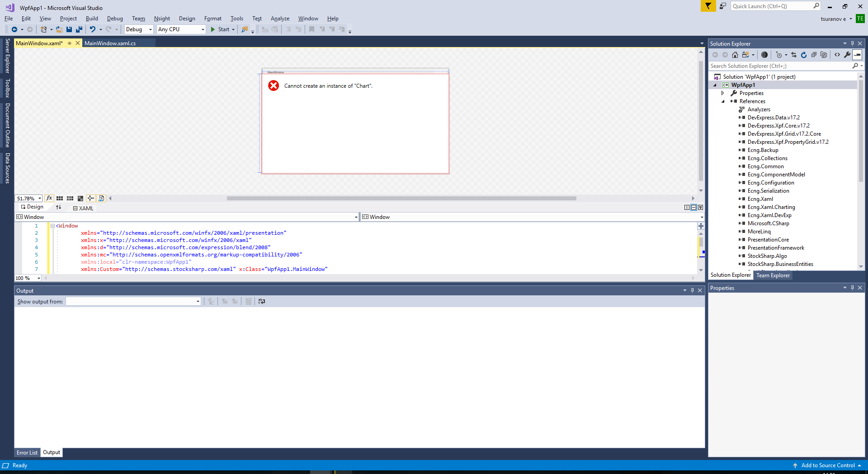Viewport: 868px width, 474px height.
Task: Open the Nsight menu
Action: click(x=162, y=19)
